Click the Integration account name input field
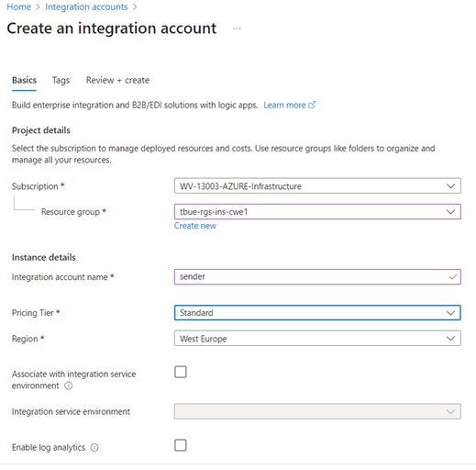The width and height of the screenshot is (476, 470). click(x=317, y=277)
